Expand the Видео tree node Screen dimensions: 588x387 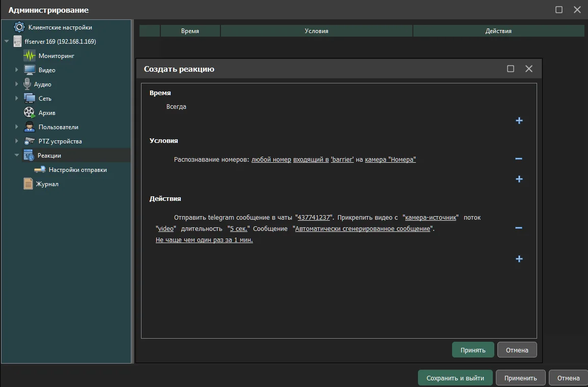pos(17,70)
